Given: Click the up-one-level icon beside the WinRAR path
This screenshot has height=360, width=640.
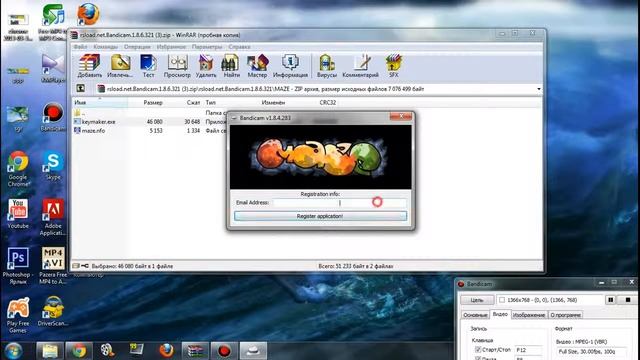Looking at the screenshot, I should tap(81, 88).
